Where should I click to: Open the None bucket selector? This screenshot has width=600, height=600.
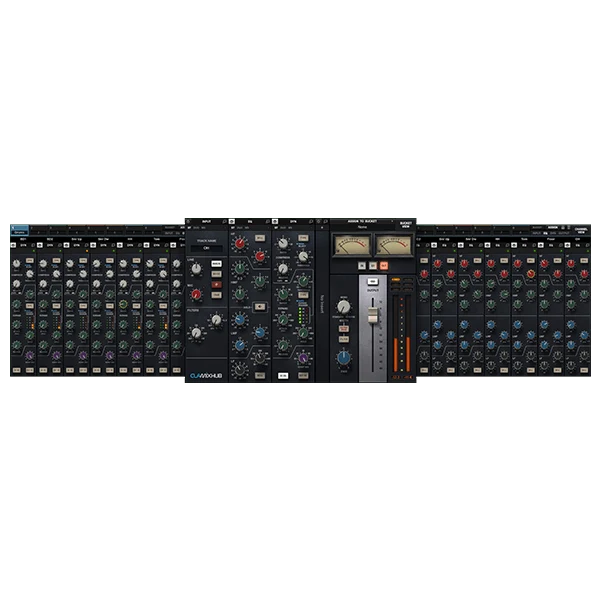(x=362, y=227)
